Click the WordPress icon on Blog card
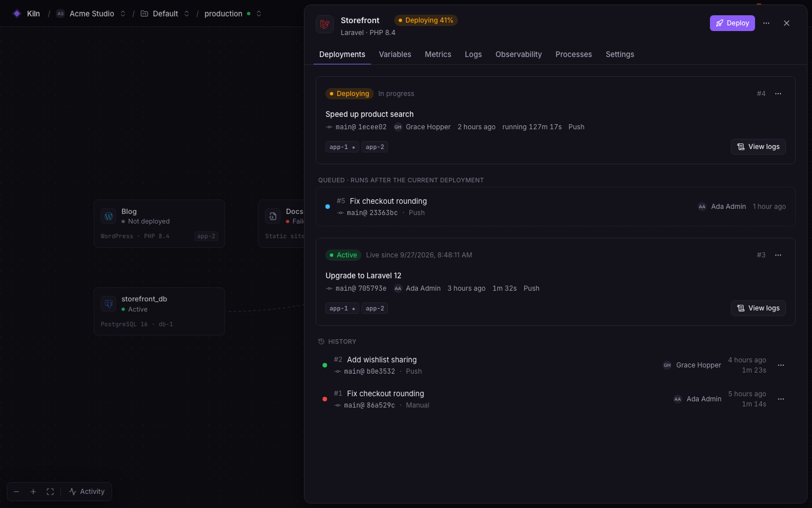812x508 pixels. click(x=108, y=216)
